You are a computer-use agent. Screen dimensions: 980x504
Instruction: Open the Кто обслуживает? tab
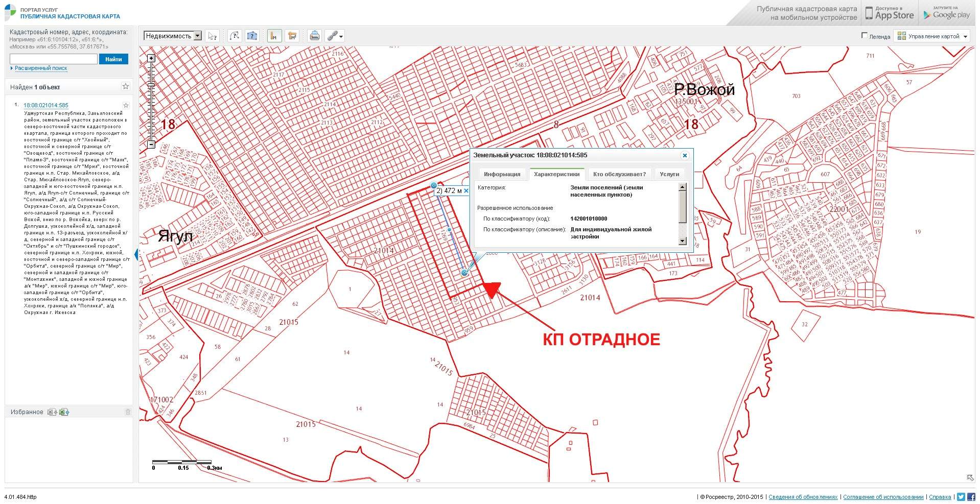tap(619, 174)
